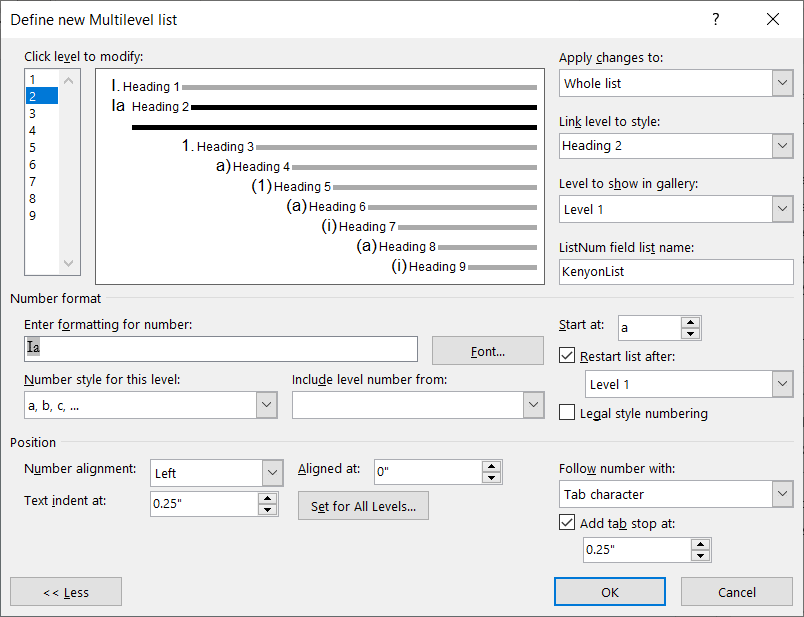
Task: Click level list scroll down arrow
Action: coord(69,263)
